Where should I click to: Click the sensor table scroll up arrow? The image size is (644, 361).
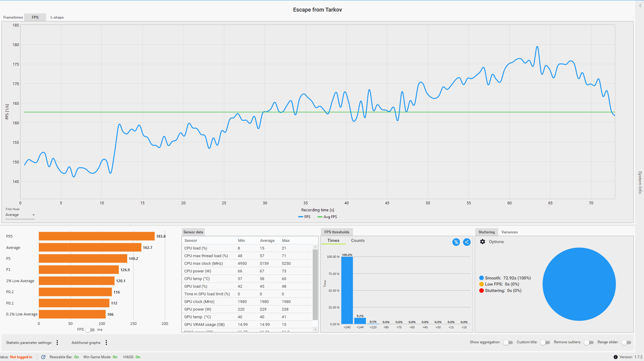click(x=315, y=247)
